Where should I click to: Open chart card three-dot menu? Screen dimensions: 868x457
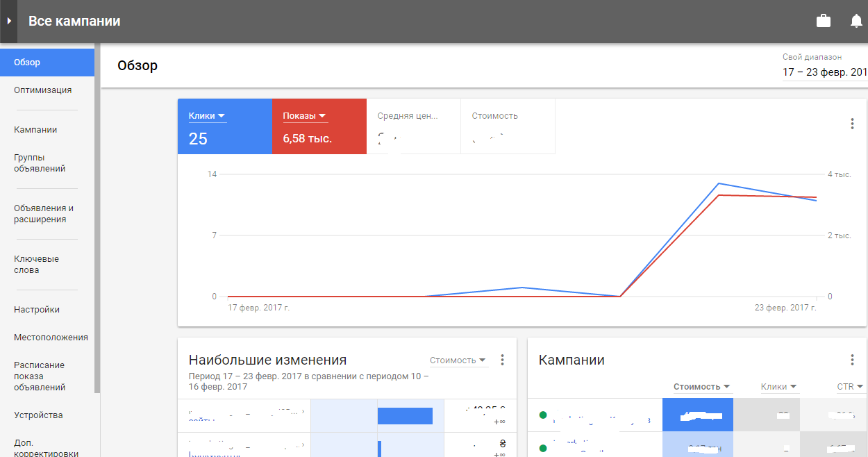852,124
